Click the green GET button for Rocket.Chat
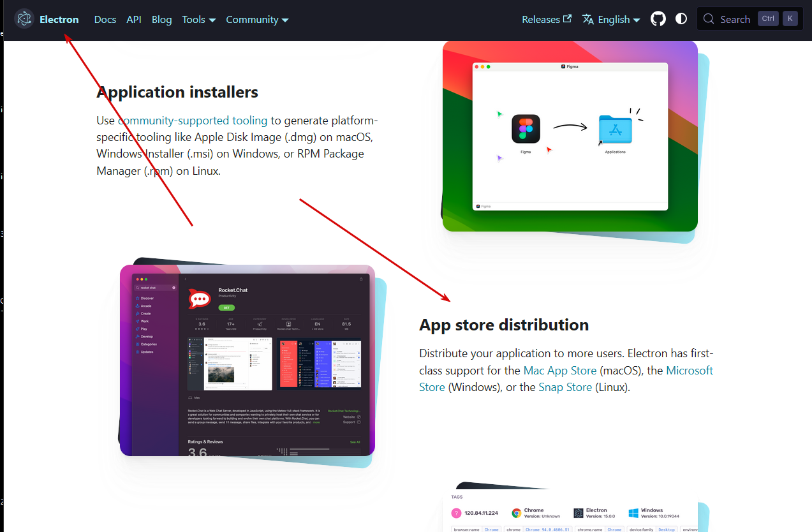Image resolution: width=812 pixels, height=532 pixels. click(x=226, y=307)
